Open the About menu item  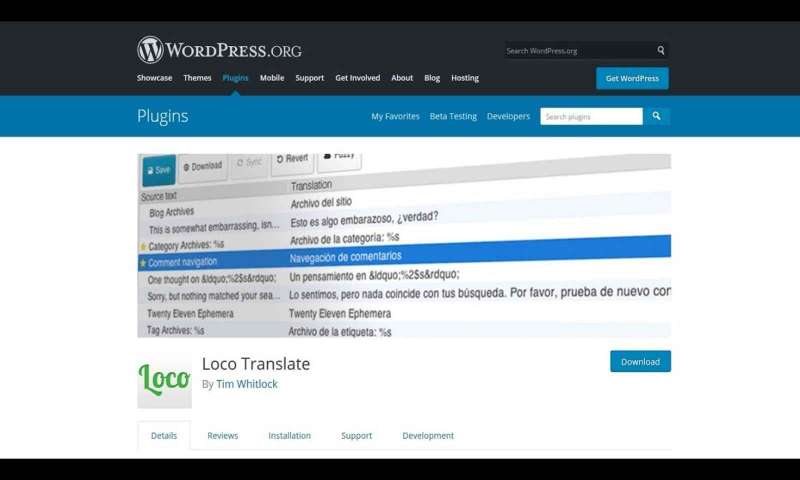click(x=402, y=78)
